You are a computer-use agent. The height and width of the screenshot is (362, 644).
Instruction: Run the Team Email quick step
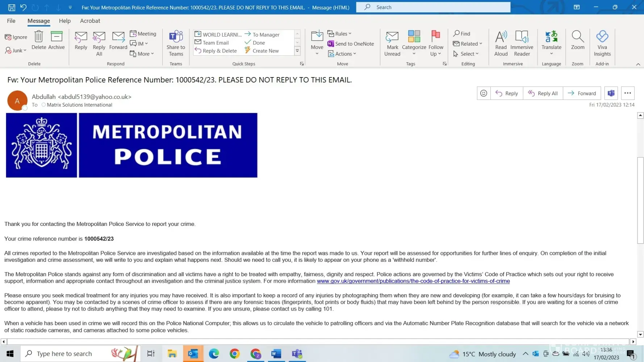[212, 43]
